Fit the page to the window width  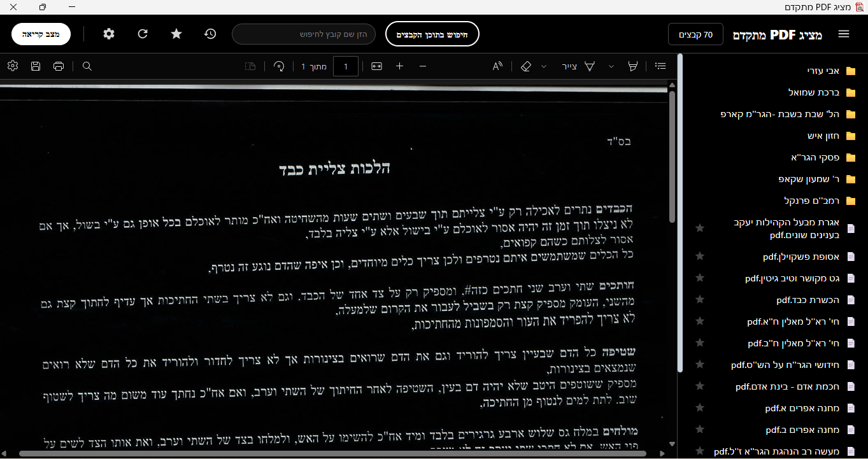(x=377, y=66)
